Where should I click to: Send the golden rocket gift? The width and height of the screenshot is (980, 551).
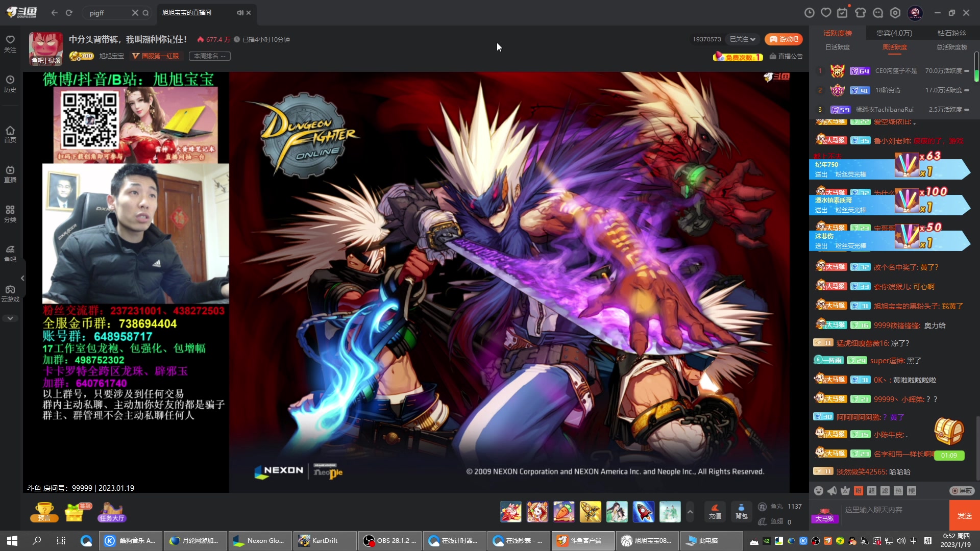(591, 512)
